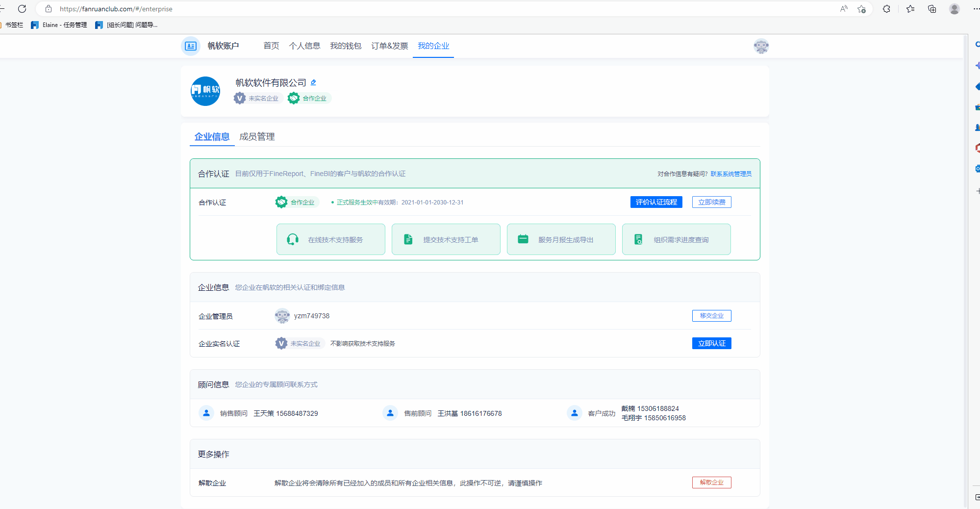This screenshot has height=509, width=980.
Task: Click the red 解散企业 button
Action: tap(712, 483)
